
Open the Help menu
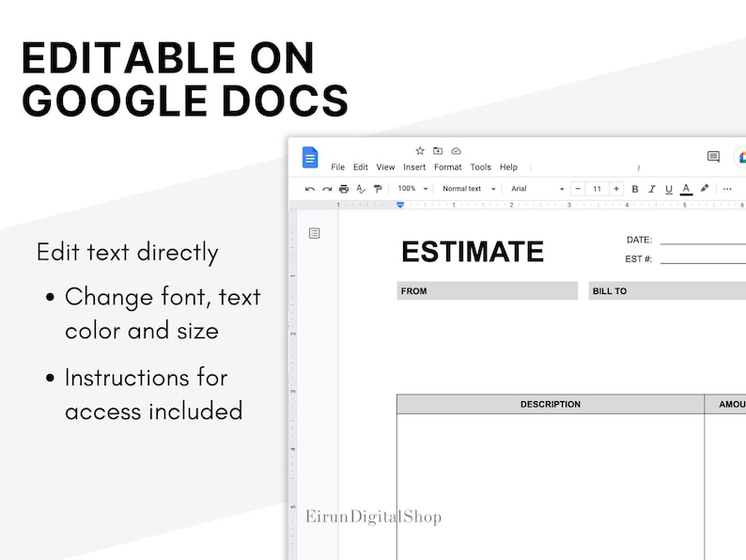[508, 167]
